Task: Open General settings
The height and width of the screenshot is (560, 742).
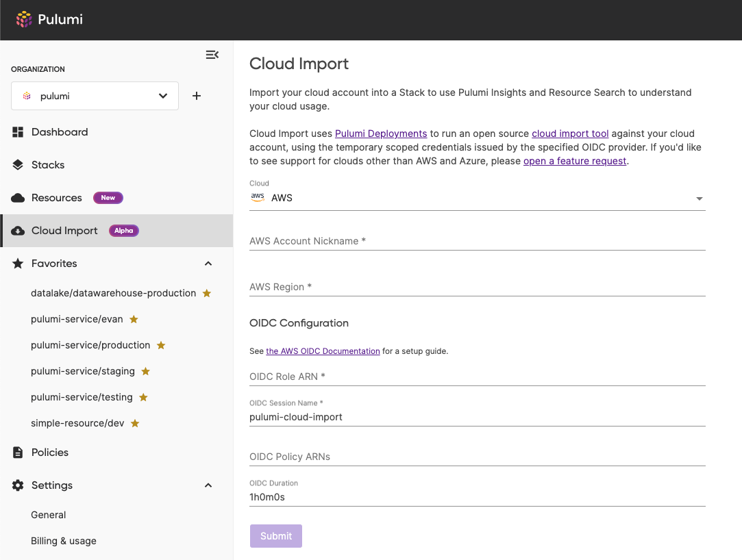Action: [48, 515]
